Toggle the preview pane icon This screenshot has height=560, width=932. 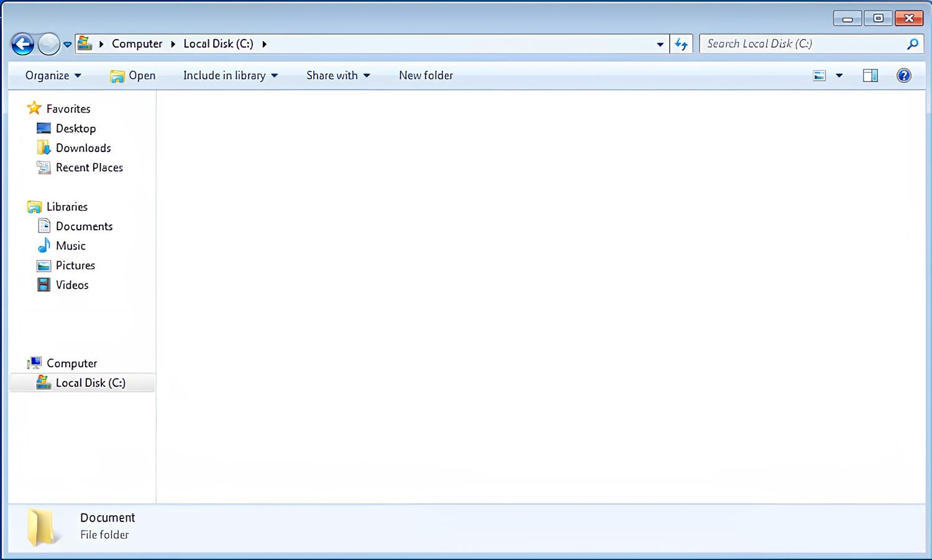pos(870,76)
